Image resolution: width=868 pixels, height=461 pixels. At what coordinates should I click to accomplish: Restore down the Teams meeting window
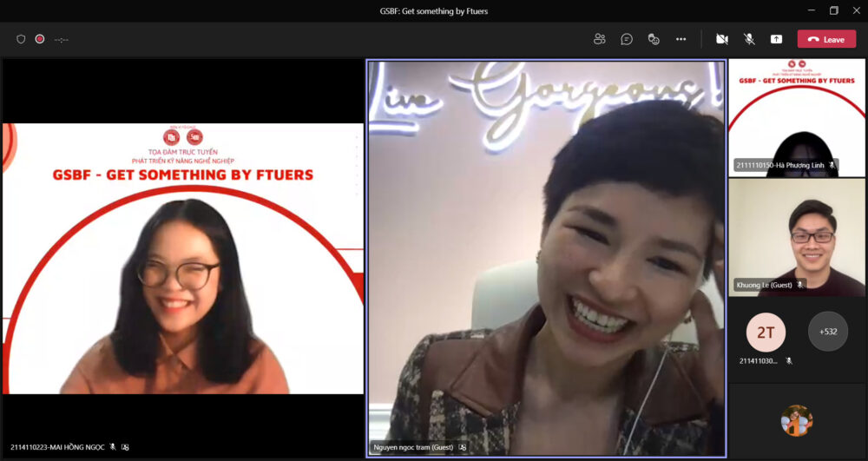[x=833, y=10]
